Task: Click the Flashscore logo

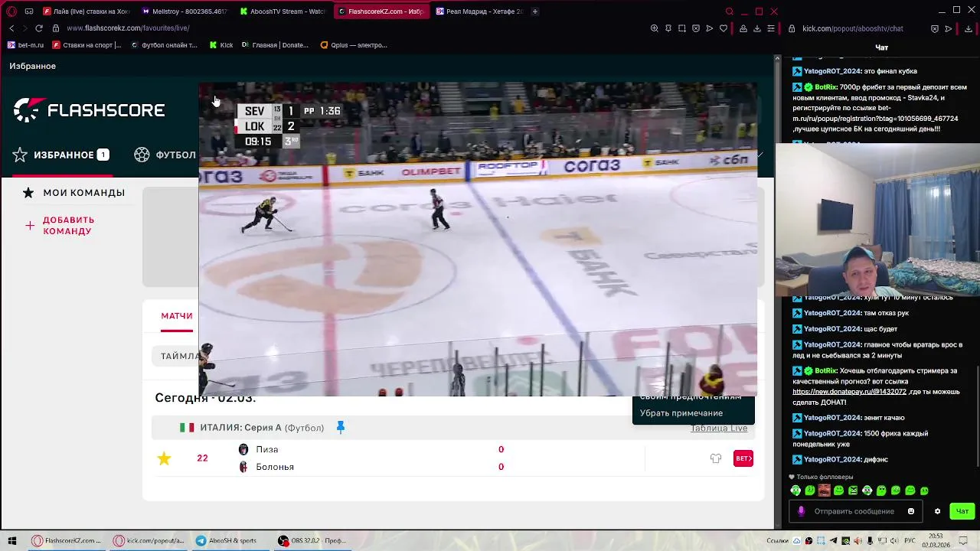Action: coord(89,110)
